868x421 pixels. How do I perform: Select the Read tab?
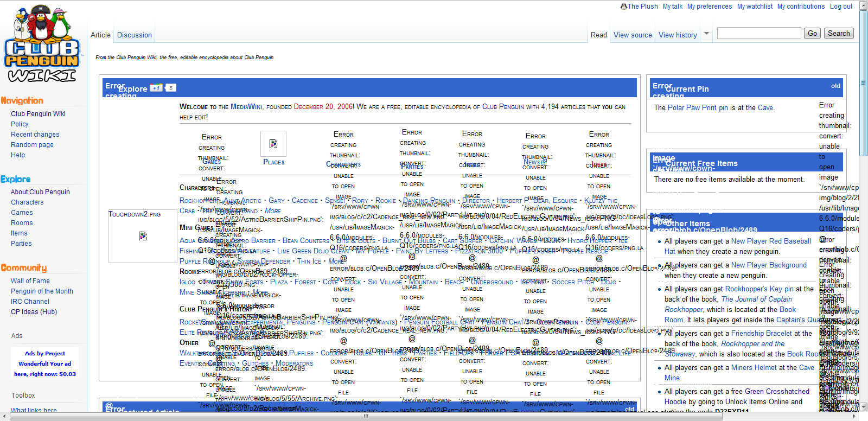(599, 35)
